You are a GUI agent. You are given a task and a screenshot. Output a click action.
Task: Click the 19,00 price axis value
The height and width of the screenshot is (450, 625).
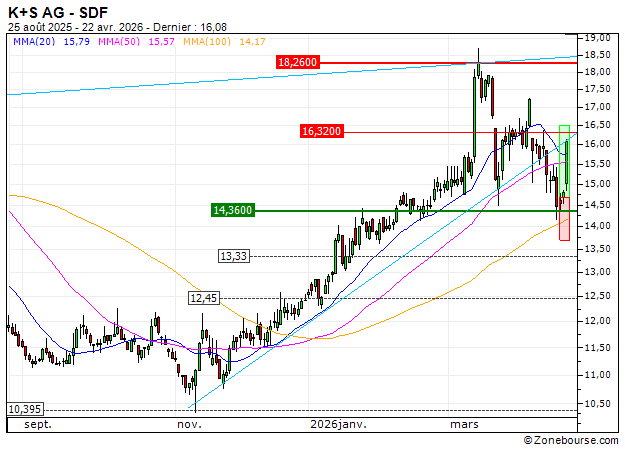(x=598, y=35)
